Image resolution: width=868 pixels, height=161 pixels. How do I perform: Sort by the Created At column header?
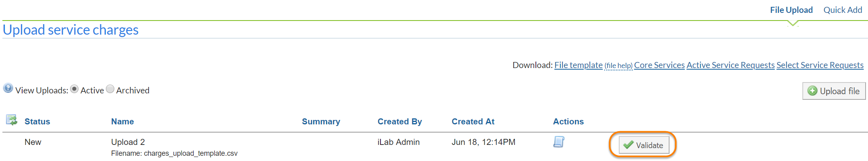(x=473, y=122)
